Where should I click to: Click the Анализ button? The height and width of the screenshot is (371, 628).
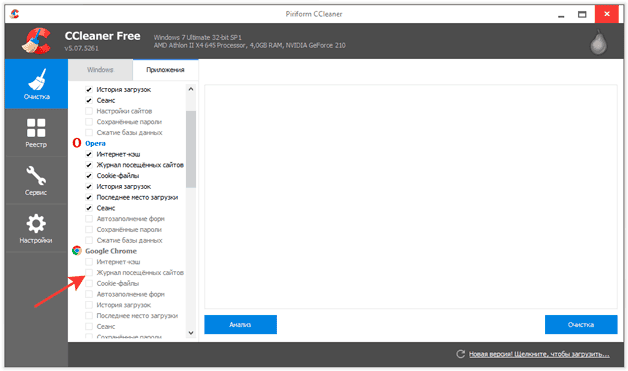pos(240,325)
